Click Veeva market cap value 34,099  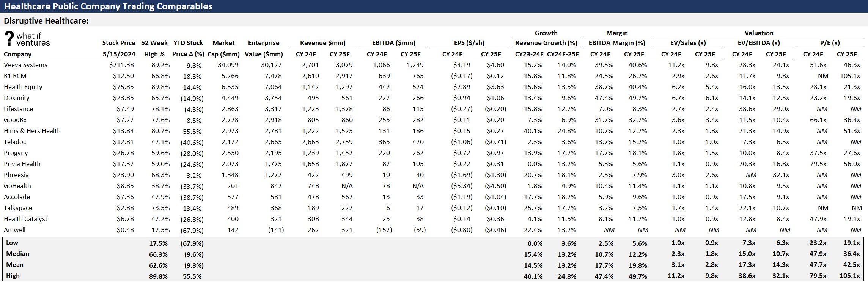[x=228, y=65]
